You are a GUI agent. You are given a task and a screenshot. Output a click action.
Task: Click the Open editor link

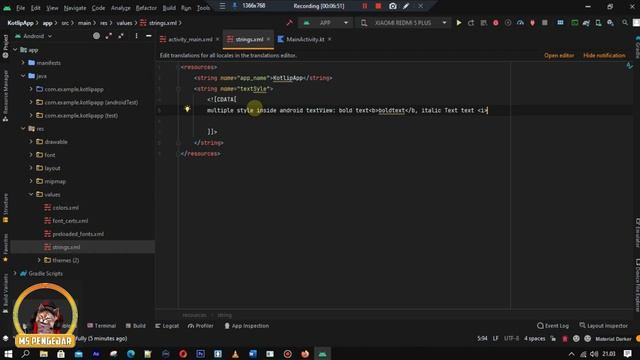pos(559,56)
